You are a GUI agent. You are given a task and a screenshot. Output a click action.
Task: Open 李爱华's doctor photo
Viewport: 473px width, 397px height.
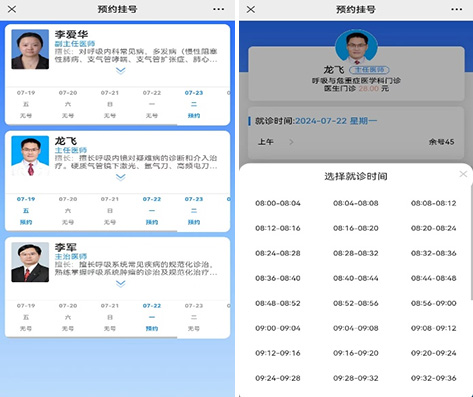(30, 49)
